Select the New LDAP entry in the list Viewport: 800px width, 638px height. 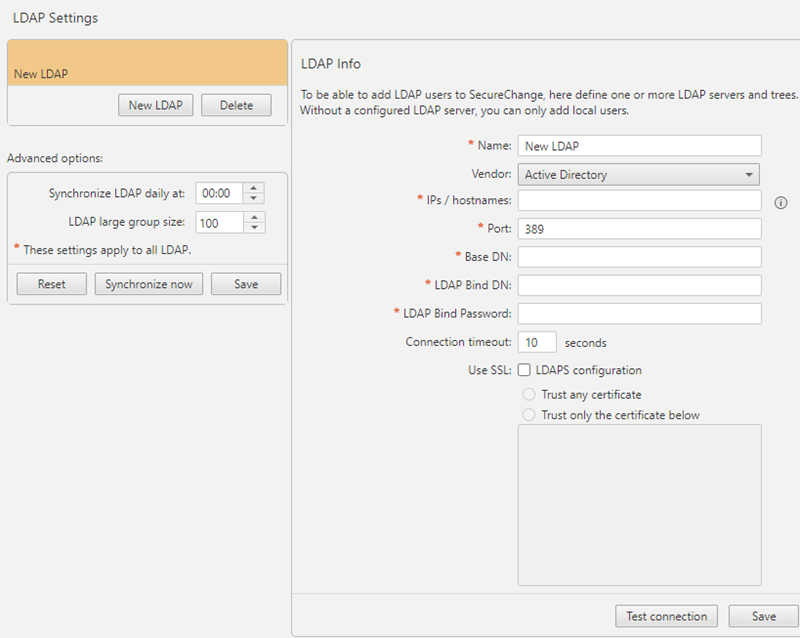[x=148, y=74]
